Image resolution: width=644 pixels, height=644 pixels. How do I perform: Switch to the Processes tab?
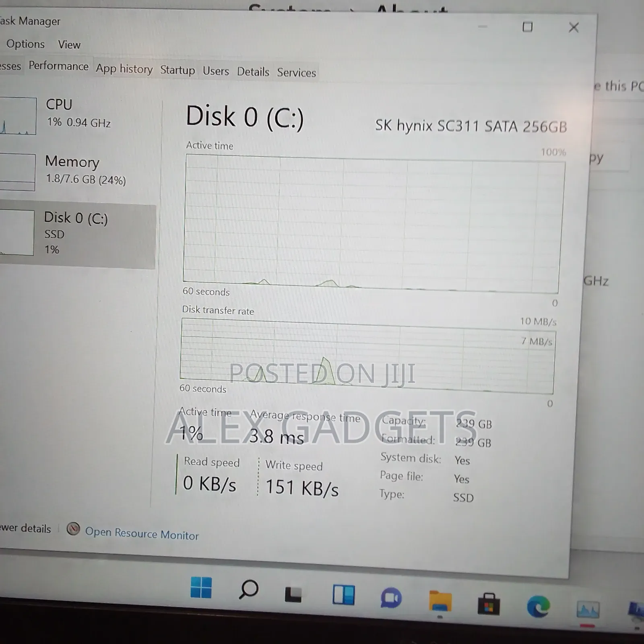coord(10,66)
